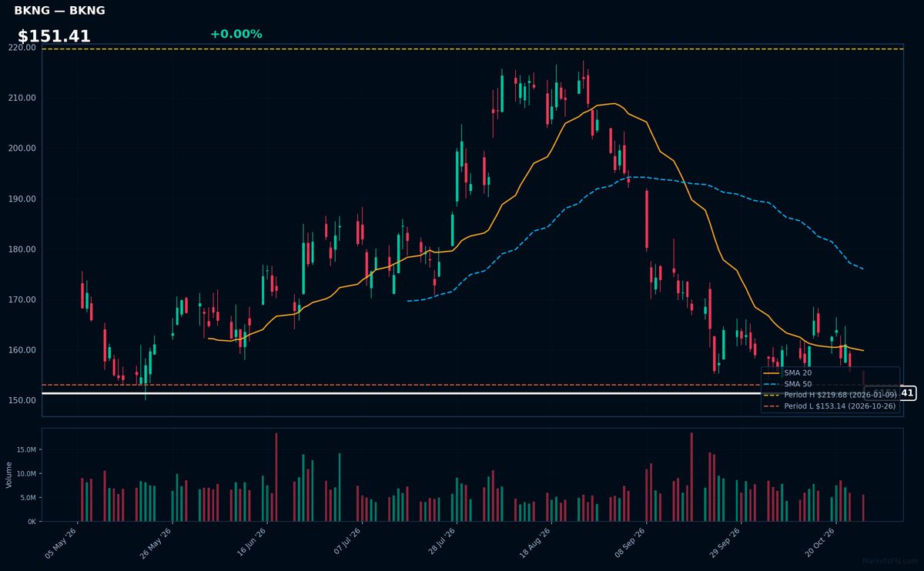Click the 150.00 price axis label

(x=23, y=400)
